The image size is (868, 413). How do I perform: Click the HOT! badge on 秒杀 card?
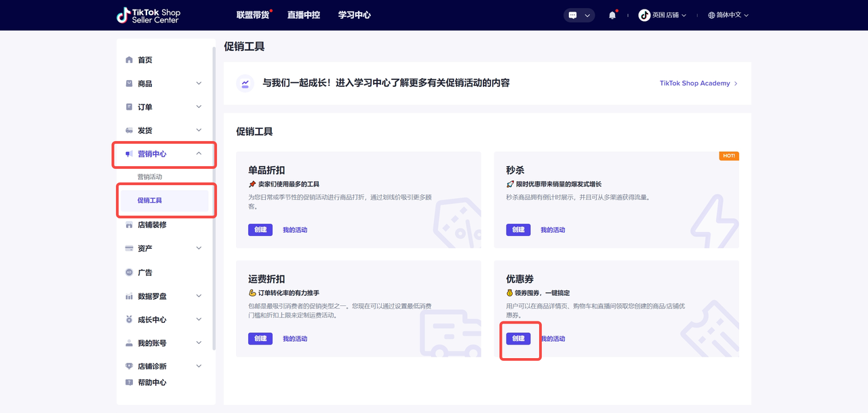[x=729, y=156]
